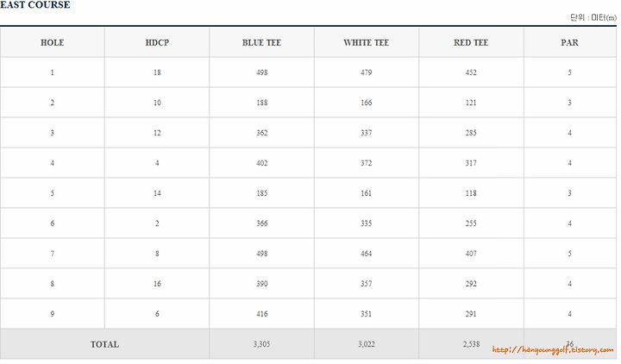Select blue tee total 3,305 cell

pos(262,344)
